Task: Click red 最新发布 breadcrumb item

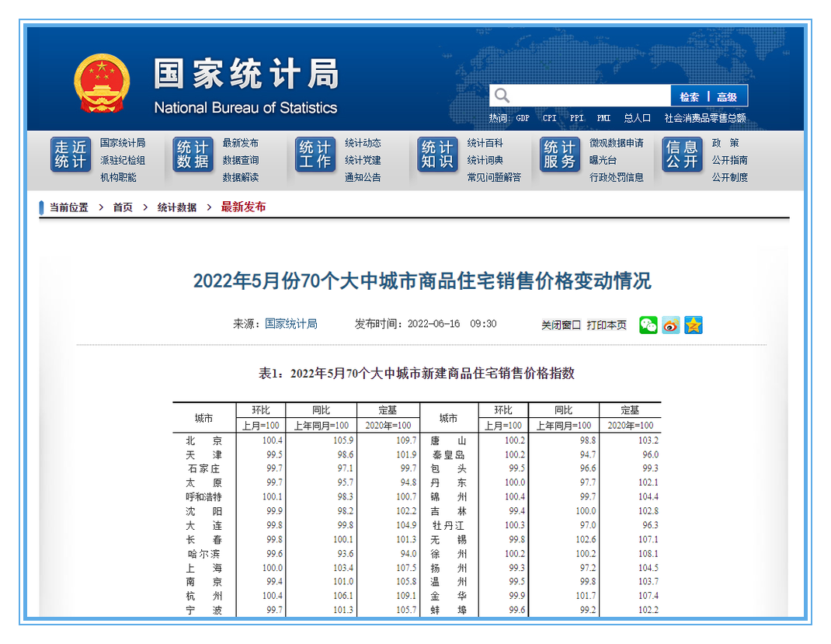Action: pyautogui.click(x=243, y=207)
